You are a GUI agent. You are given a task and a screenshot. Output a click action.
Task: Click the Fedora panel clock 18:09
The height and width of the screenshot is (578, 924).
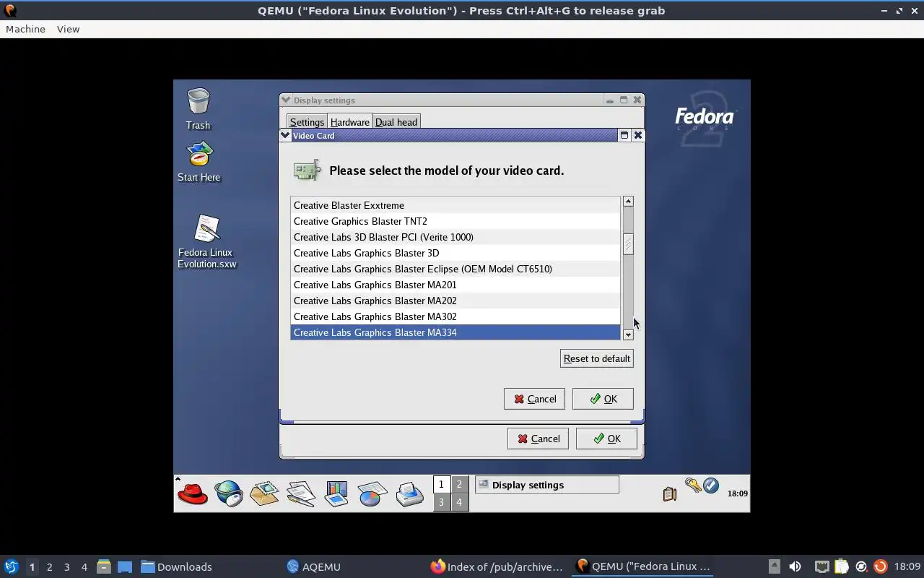(737, 493)
